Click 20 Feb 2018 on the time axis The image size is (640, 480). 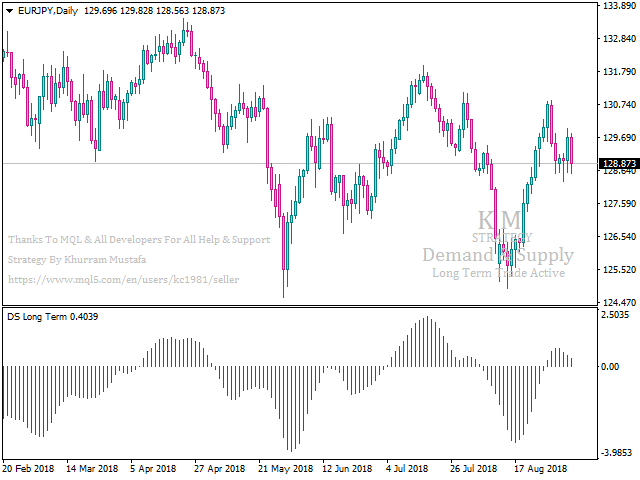click(29, 468)
